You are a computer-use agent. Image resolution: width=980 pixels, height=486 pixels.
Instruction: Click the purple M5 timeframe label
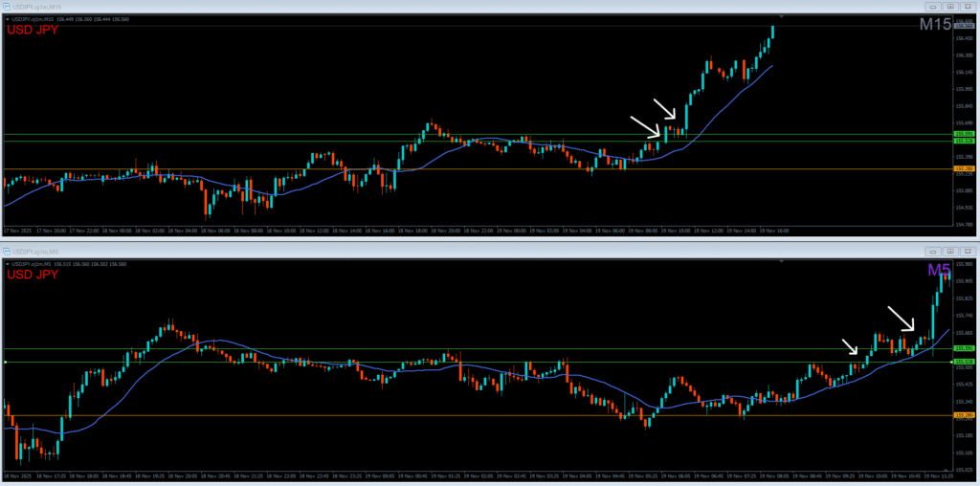939,270
